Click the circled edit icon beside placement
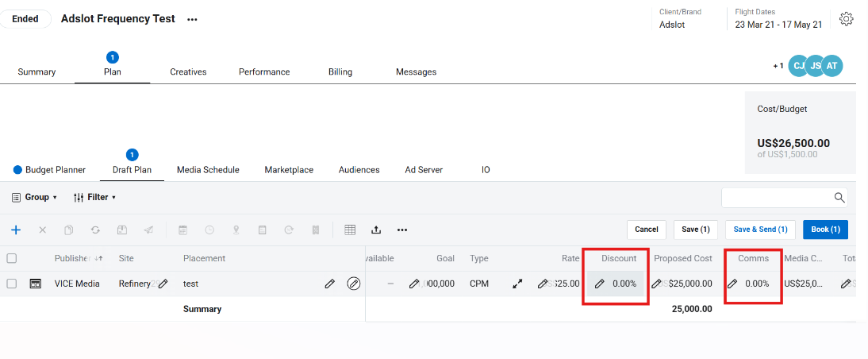The height and width of the screenshot is (359, 868). coord(354,284)
